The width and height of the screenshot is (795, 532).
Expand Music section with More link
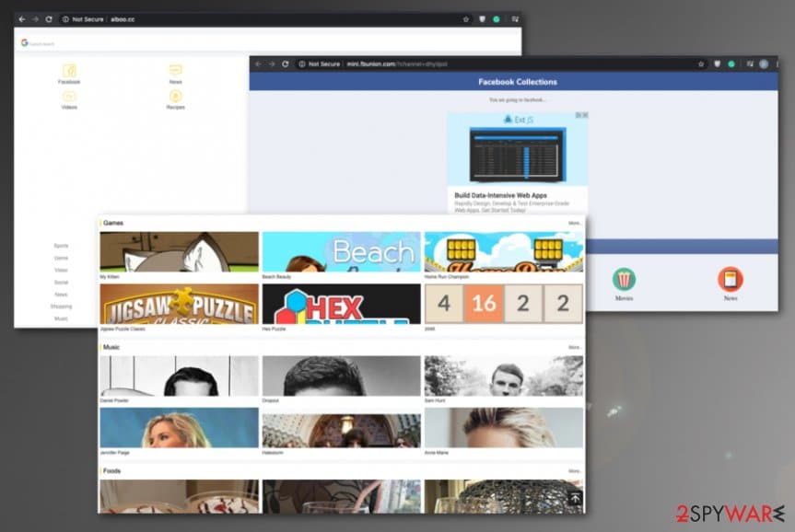point(575,347)
